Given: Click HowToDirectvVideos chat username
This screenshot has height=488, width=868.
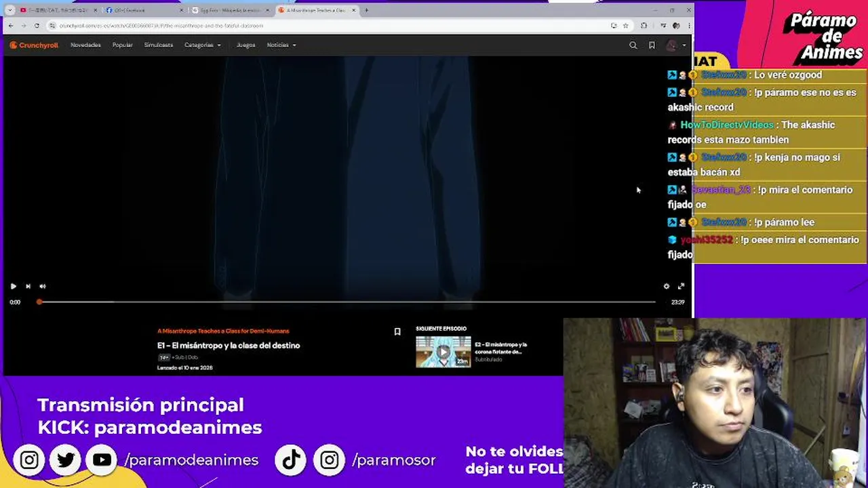Looking at the screenshot, I should coord(727,125).
